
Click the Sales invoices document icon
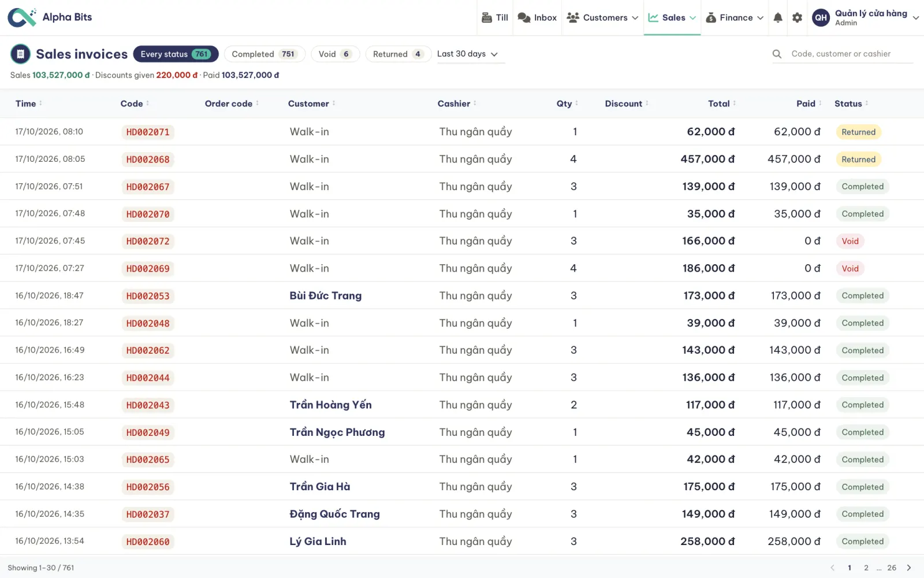20,54
